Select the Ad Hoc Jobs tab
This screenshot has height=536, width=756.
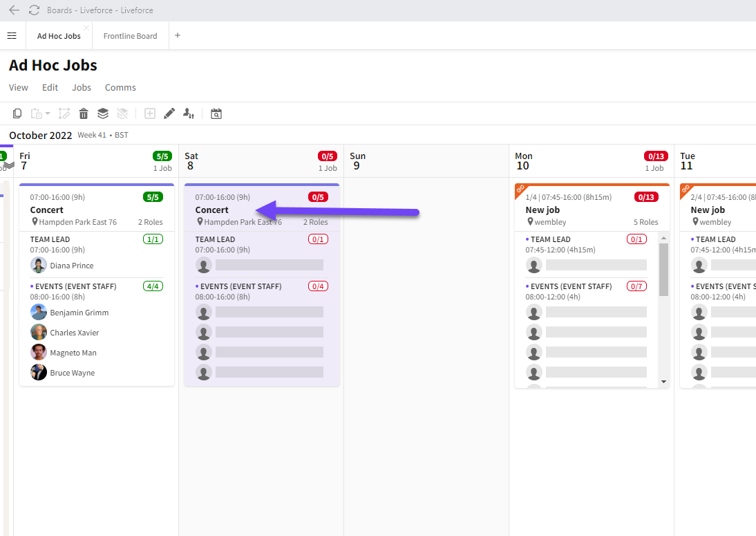pyautogui.click(x=59, y=36)
